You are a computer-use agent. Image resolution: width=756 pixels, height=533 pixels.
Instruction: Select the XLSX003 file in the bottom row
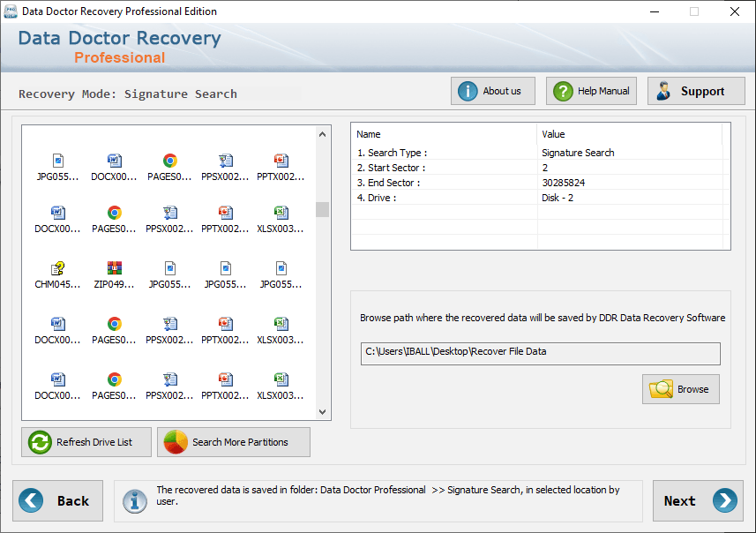click(x=281, y=386)
